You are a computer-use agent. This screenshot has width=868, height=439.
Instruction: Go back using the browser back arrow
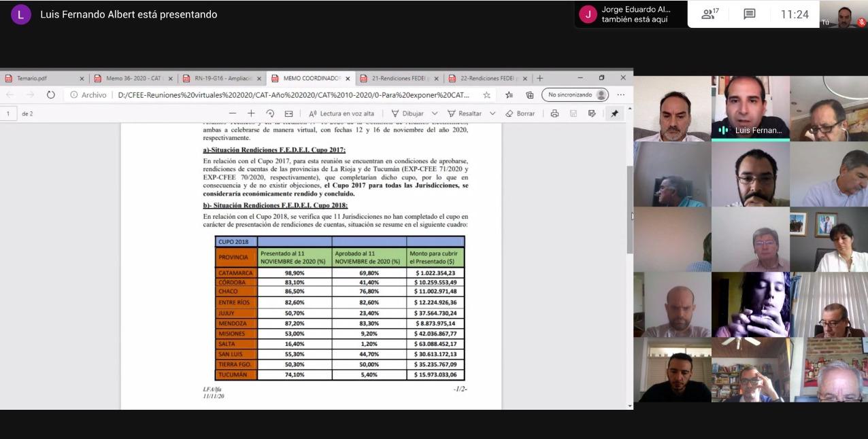tap(10, 95)
